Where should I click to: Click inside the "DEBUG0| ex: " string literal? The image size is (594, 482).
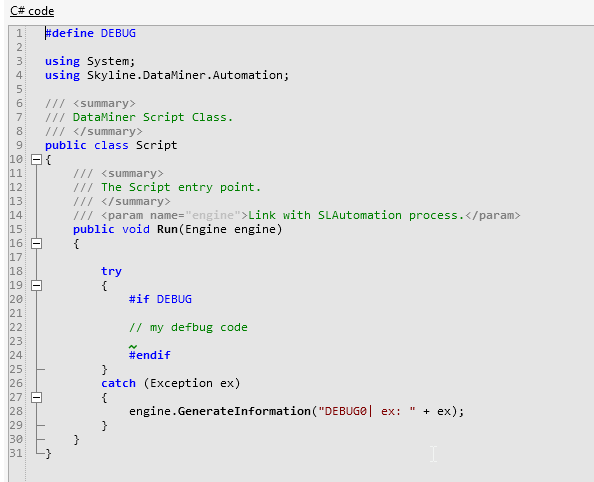[367, 412]
